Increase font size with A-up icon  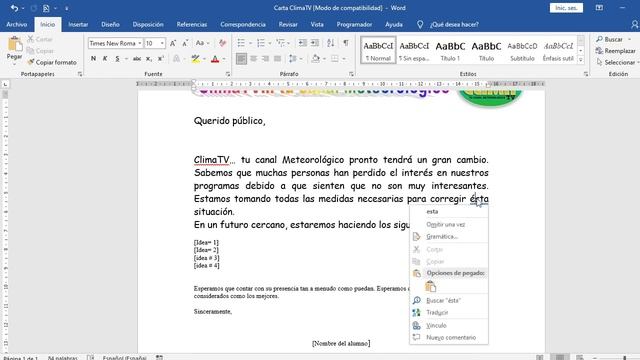[173, 43]
